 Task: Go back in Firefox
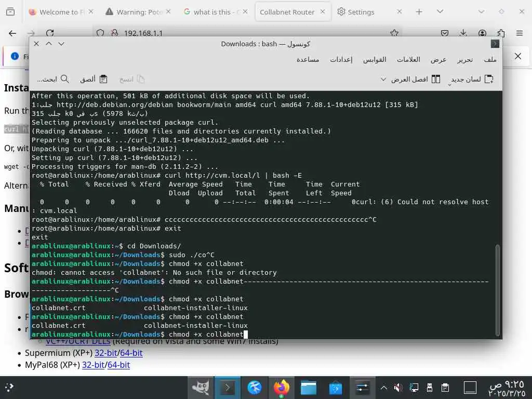click(12, 33)
